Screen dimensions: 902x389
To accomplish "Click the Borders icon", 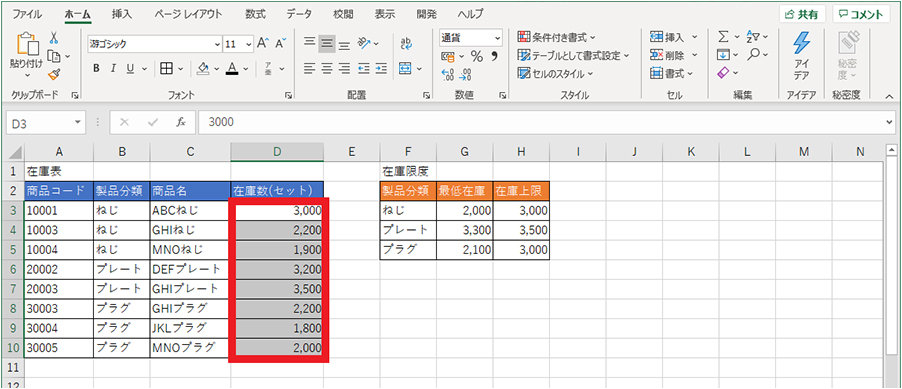I will point(166,68).
